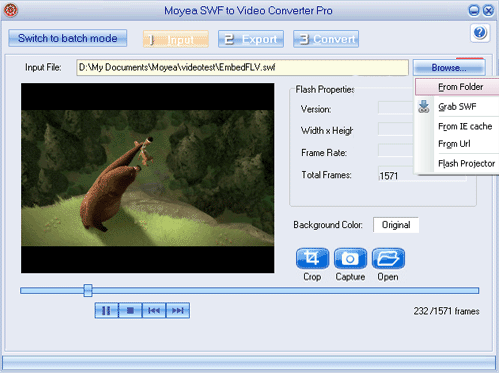Switch to the Export step tab

(x=251, y=39)
